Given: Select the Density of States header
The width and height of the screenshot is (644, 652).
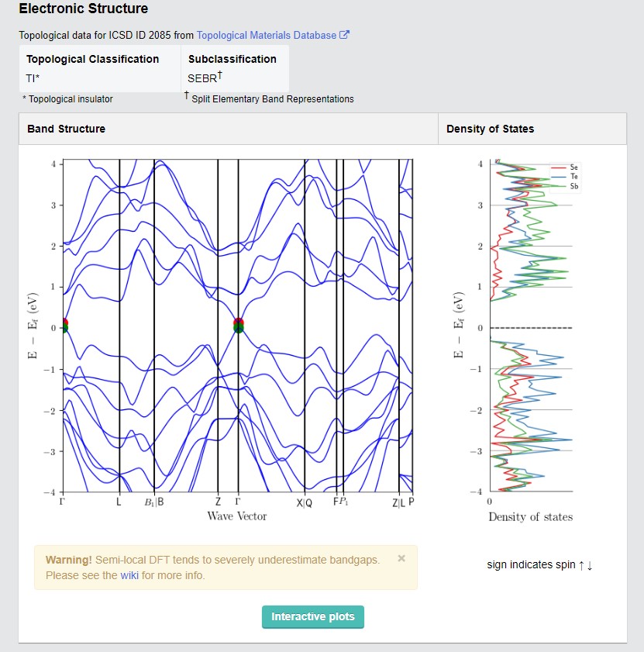Looking at the screenshot, I should point(491,129).
